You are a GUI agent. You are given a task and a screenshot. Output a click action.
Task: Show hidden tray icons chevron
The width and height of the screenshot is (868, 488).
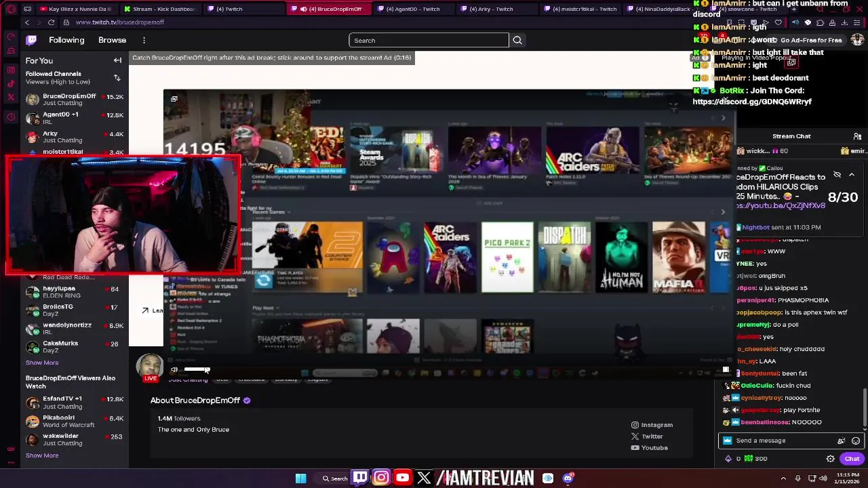click(x=783, y=479)
